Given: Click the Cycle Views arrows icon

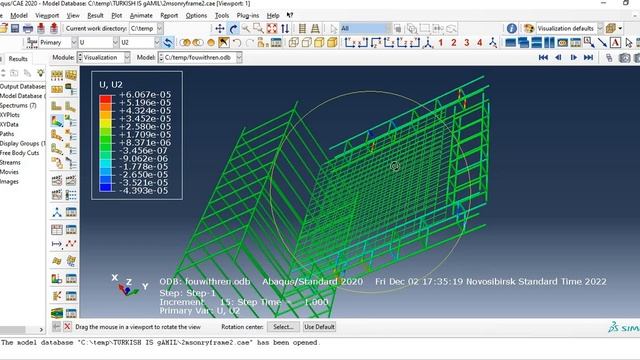Looking at the screenshot, I should [285, 29].
